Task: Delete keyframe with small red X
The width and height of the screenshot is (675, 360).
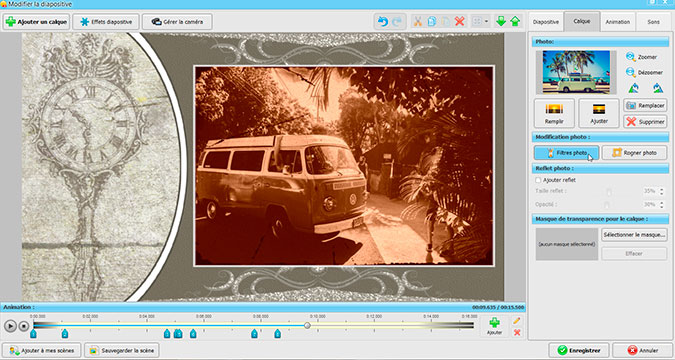Action: 517,332
